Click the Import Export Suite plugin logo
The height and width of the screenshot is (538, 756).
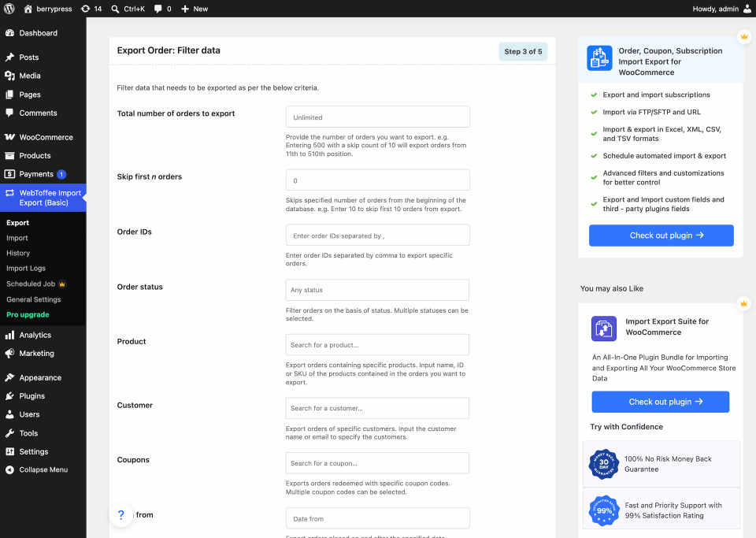[604, 328]
